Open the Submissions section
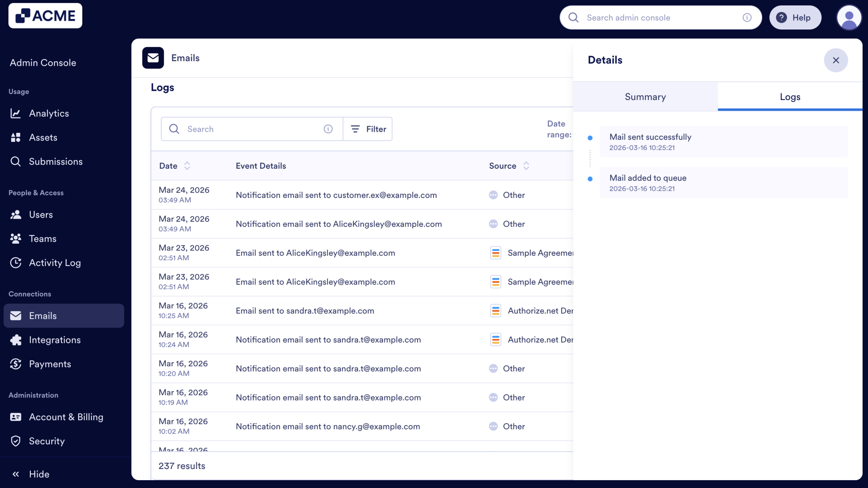Image resolution: width=868 pixels, height=488 pixels. (56, 161)
